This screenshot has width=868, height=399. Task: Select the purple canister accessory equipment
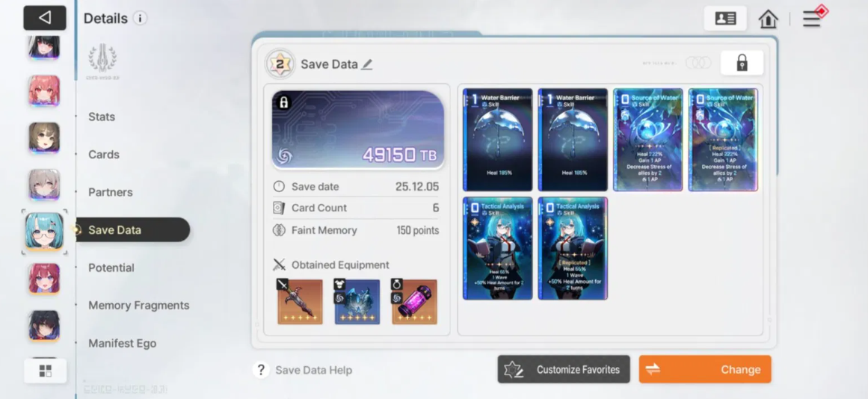pos(414,302)
